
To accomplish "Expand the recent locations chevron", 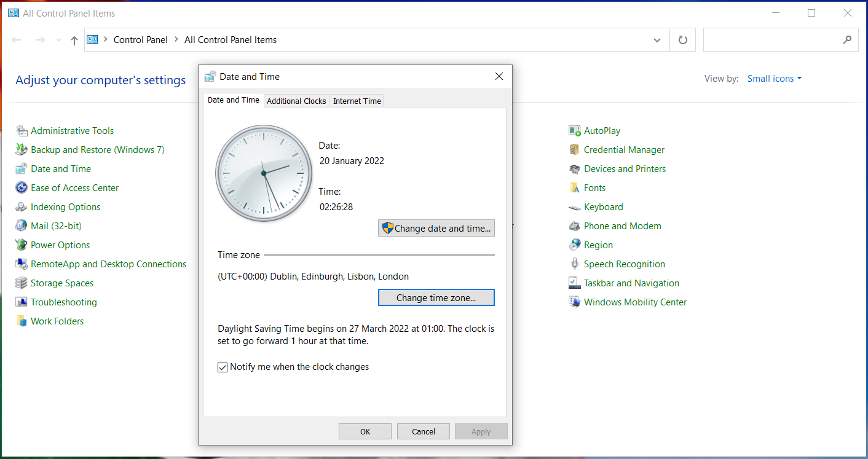I will [58, 40].
